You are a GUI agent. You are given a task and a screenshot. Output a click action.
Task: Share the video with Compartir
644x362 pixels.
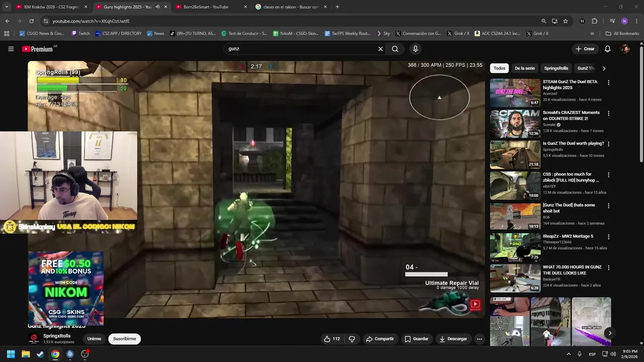(379, 339)
